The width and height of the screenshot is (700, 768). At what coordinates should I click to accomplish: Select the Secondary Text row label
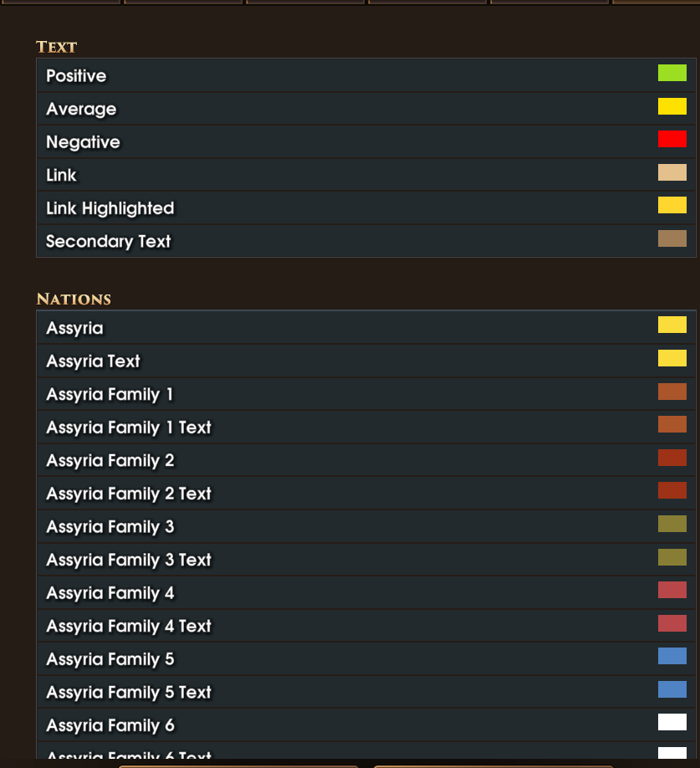click(x=109, y=242)
